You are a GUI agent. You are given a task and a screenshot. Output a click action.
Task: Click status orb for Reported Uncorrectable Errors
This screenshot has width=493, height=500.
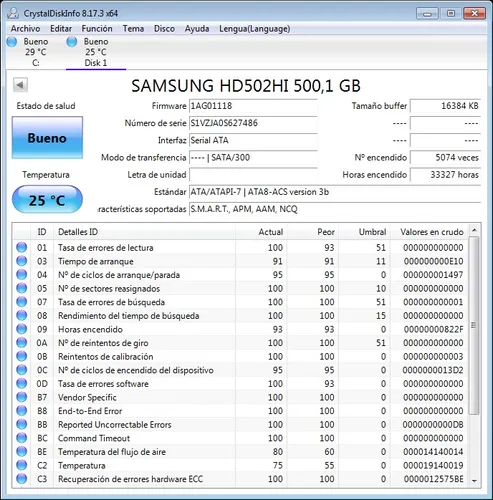click(x=22, y=424)
